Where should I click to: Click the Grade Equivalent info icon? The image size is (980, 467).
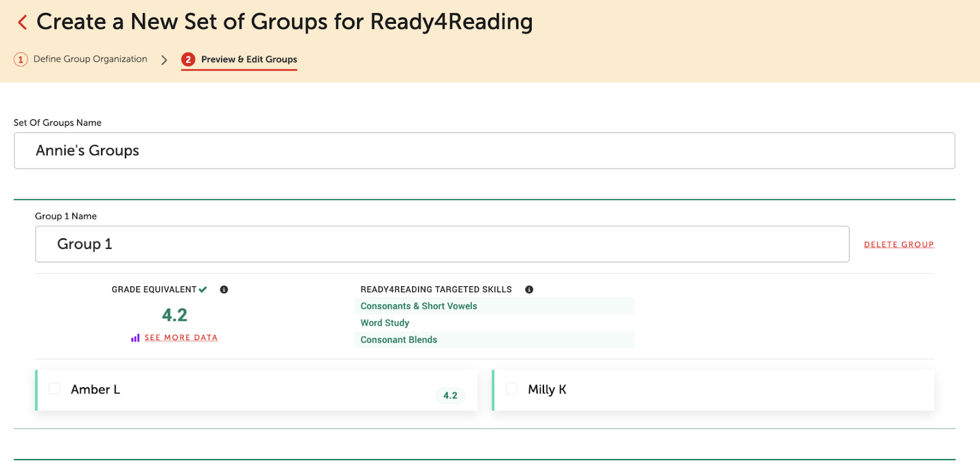point(224,289)
